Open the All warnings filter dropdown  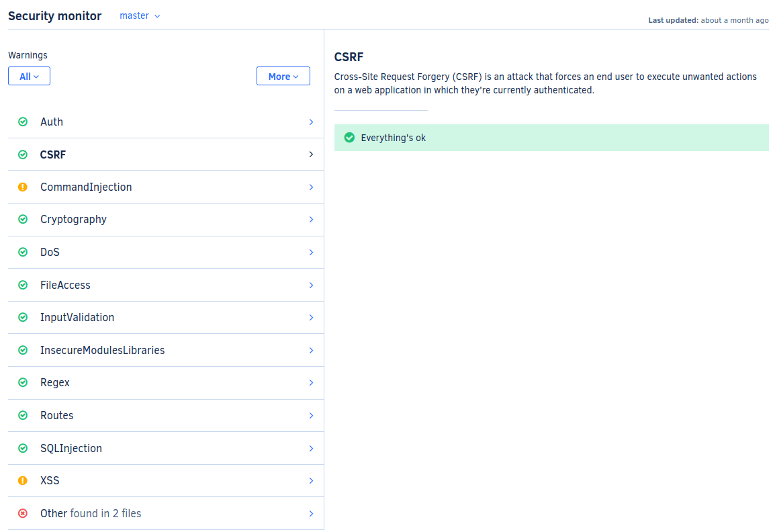pyautogui.click(x=29, y=77)
